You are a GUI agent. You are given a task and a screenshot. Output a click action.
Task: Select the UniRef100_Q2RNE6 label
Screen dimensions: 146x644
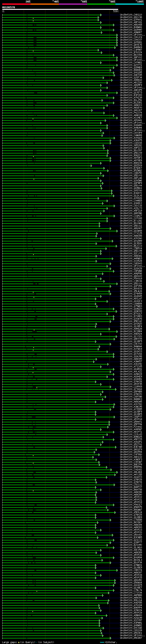131,67
